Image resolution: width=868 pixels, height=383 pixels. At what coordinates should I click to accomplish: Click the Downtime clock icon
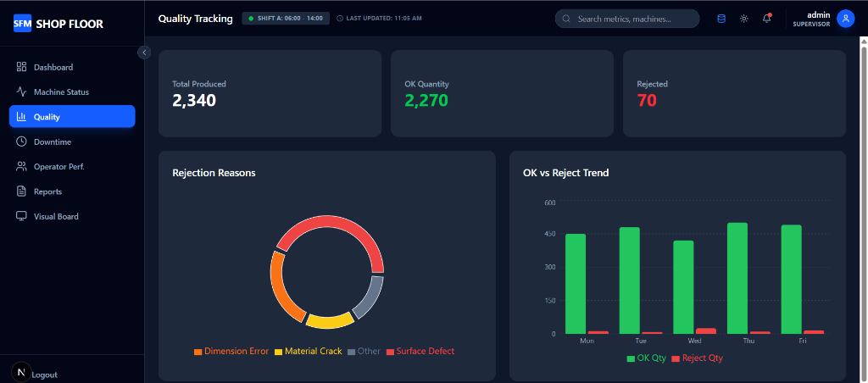point(22,142)
